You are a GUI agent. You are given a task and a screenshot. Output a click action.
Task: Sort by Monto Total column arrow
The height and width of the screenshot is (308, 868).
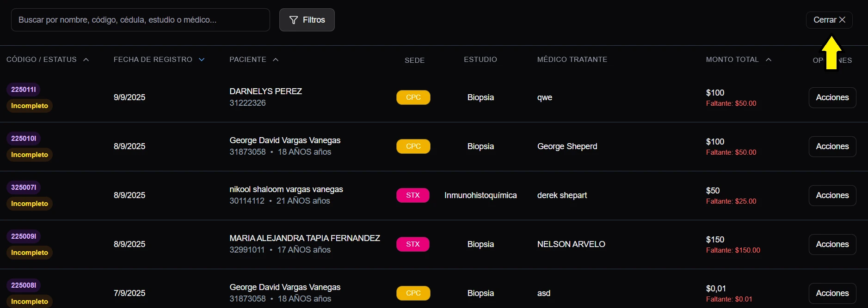click(769, 60)
